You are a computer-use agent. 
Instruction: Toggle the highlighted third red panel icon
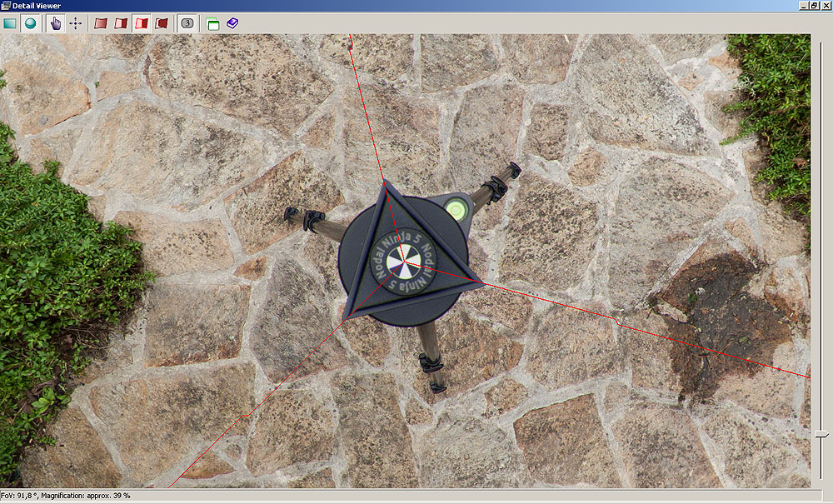142,23
